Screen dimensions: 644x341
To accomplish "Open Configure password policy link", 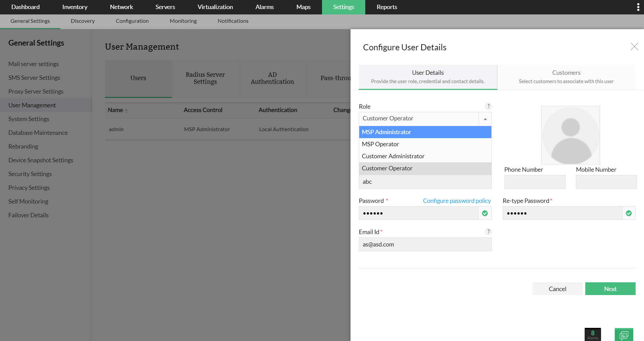I will point(457,201).
